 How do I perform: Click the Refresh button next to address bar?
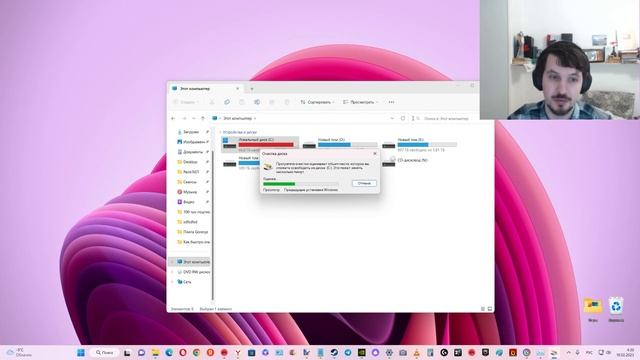[403, 118]
